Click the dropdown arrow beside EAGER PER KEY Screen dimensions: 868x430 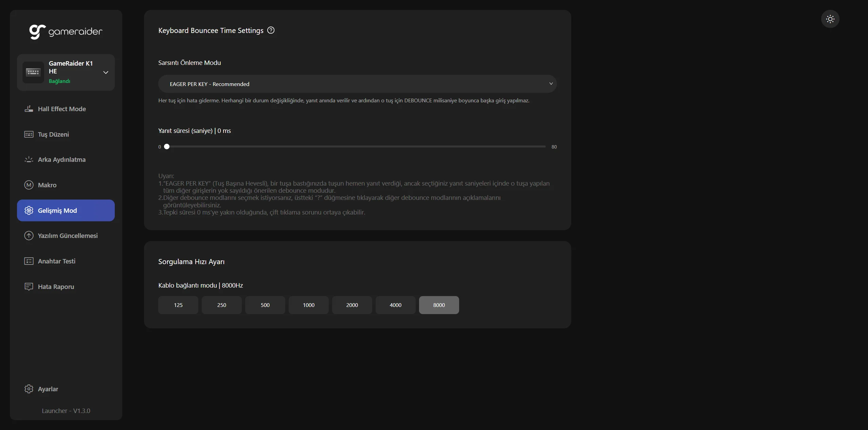click(551, 84)
